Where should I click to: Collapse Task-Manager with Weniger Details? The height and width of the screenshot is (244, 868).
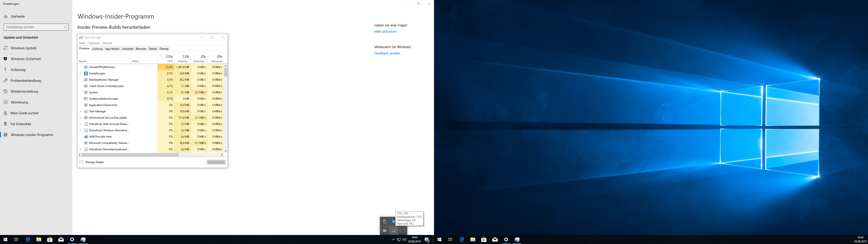(92, 162)
